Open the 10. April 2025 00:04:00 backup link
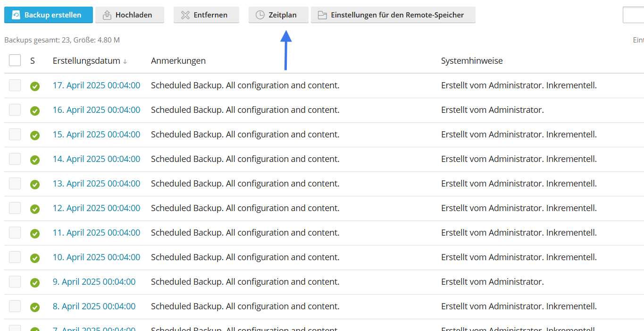Viewport: 644px width, 331px height. [x=96, y=257]
